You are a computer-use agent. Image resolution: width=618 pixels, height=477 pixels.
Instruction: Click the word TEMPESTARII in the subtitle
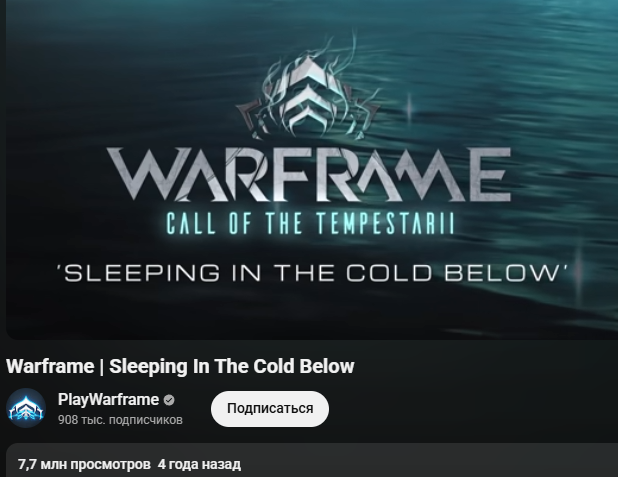pos(386,224)
